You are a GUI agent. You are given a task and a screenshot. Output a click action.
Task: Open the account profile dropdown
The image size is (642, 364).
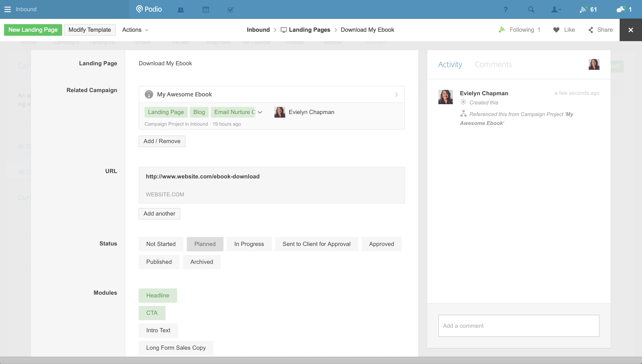click(x=556, y=9)
